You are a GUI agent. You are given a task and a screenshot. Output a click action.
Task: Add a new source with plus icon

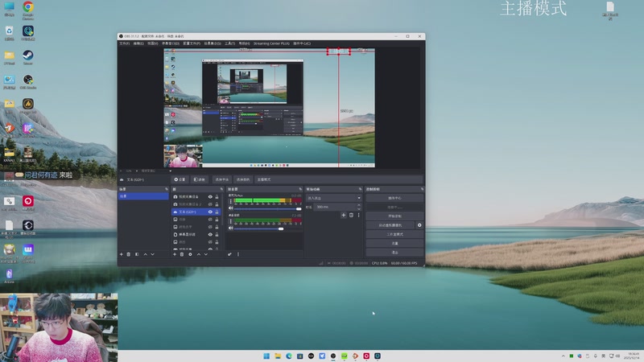click(x=175, y=254)
